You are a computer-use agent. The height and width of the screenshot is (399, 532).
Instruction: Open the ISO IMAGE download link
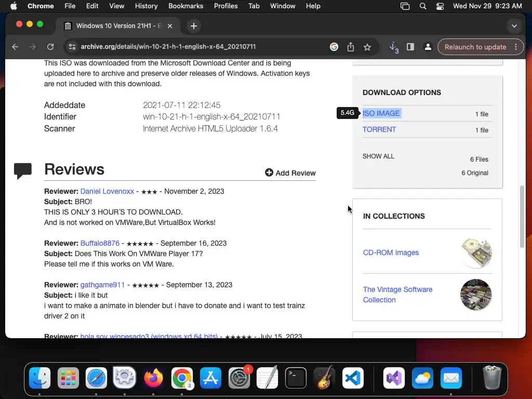coord(381,113)
